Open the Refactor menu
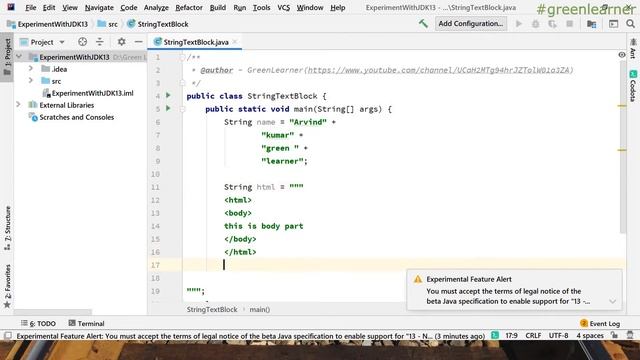Image resolution: width=640 pixels, height=360 pixels. click(189, 7)
